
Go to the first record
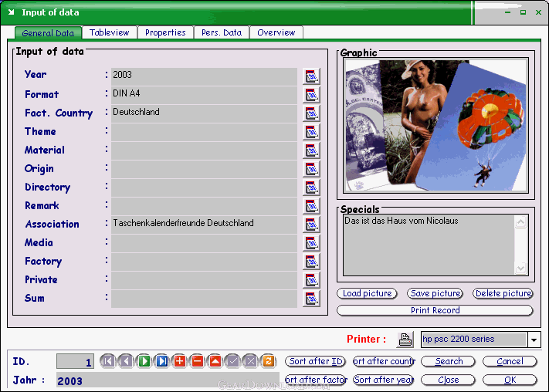(x=107, y=361)
